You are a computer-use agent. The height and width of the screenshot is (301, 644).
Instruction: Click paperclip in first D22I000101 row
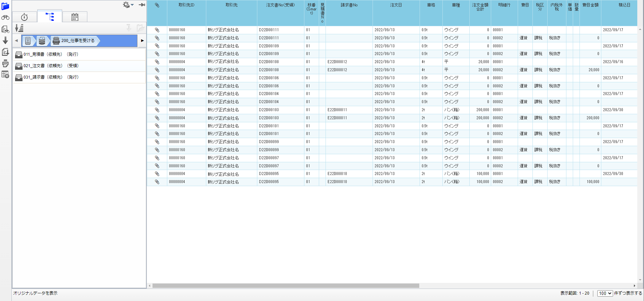[157, 126]
